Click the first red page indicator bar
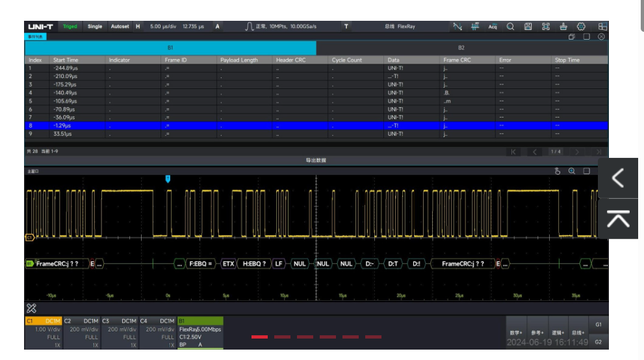Image resolution: width=644 pixels, height=360 pixels. (x=259, y=337)
